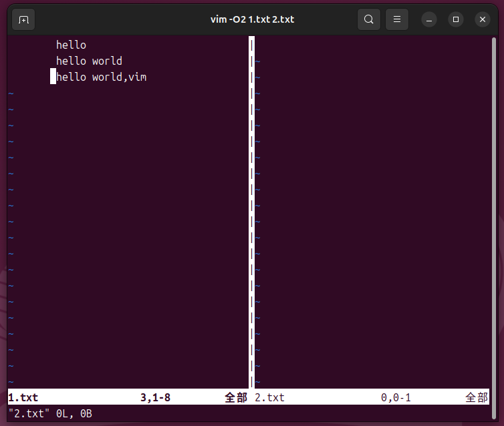Click the "0,0-1" position in right status line

396,397
